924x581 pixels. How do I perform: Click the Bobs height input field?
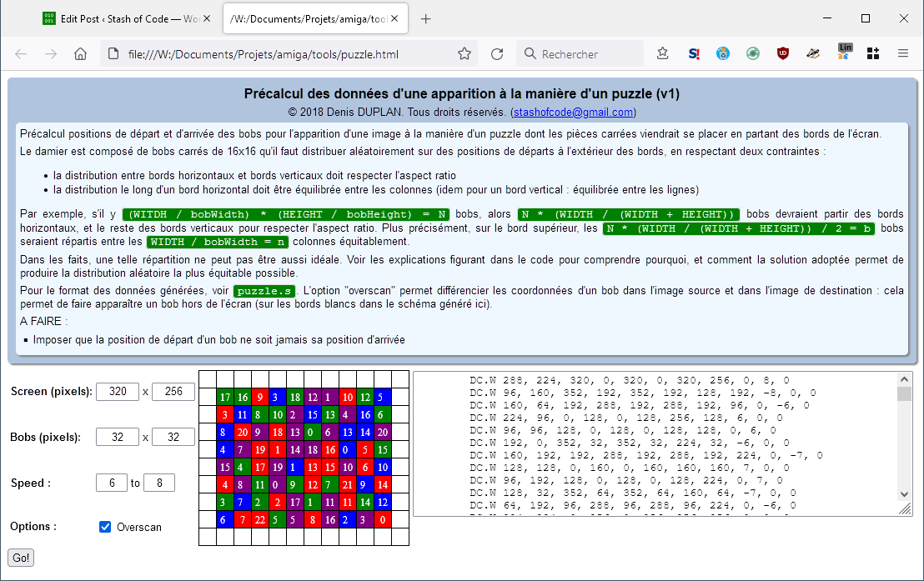click(173, 438)
